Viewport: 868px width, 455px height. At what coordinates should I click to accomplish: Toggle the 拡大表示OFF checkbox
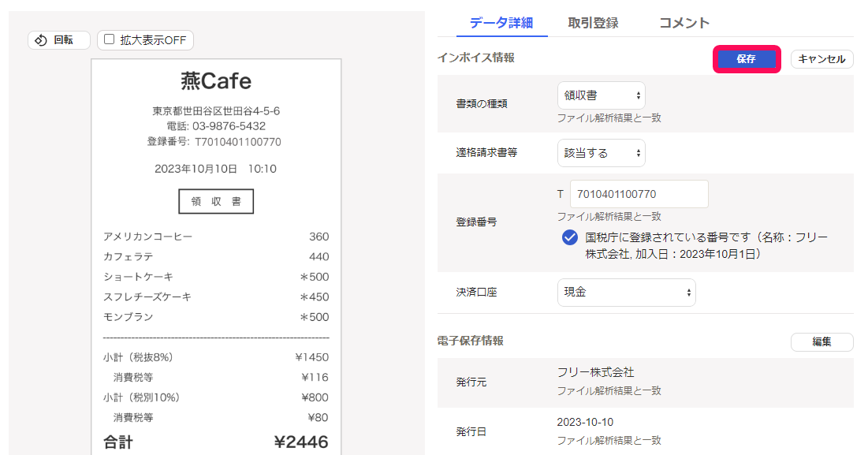pyautogui.click(x=109, y=39)
